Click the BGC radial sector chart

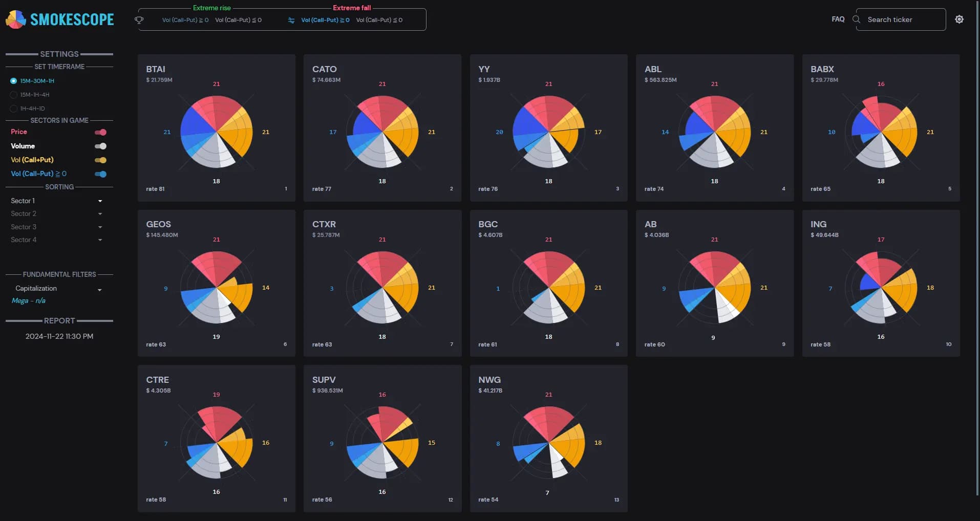tap(549, 288)
